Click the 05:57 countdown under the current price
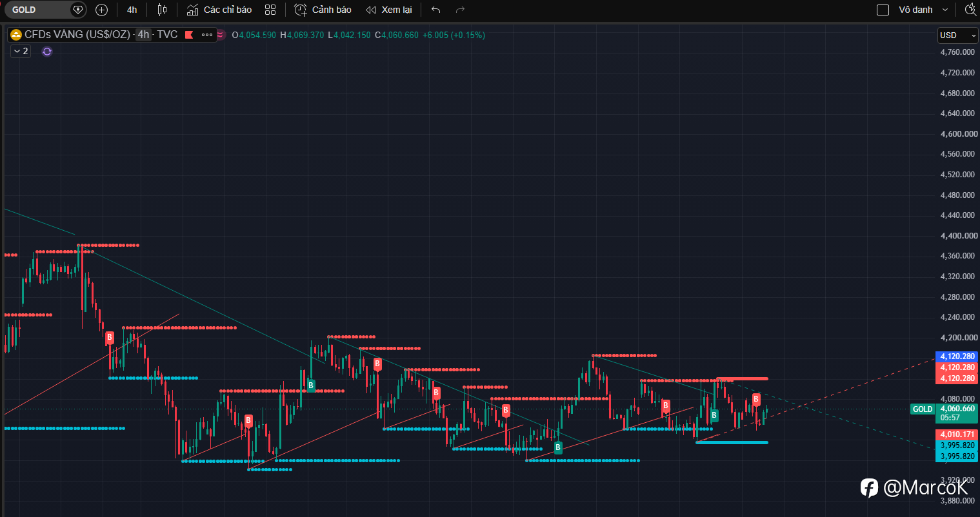980x517 pixels. (950, 418)
